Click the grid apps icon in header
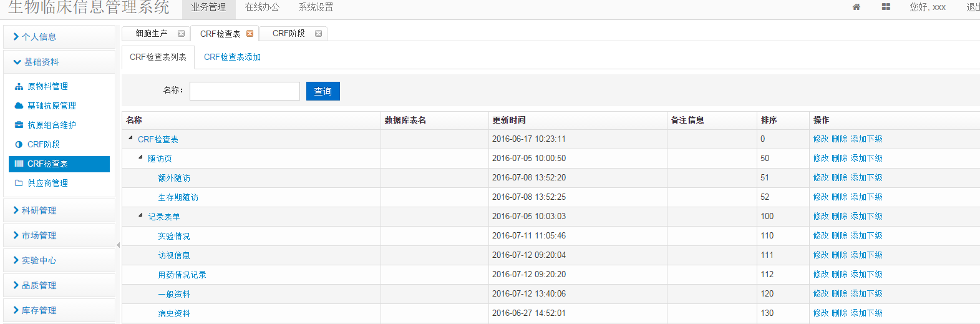Screen dimensions: 980x324 tap(886, 7)
